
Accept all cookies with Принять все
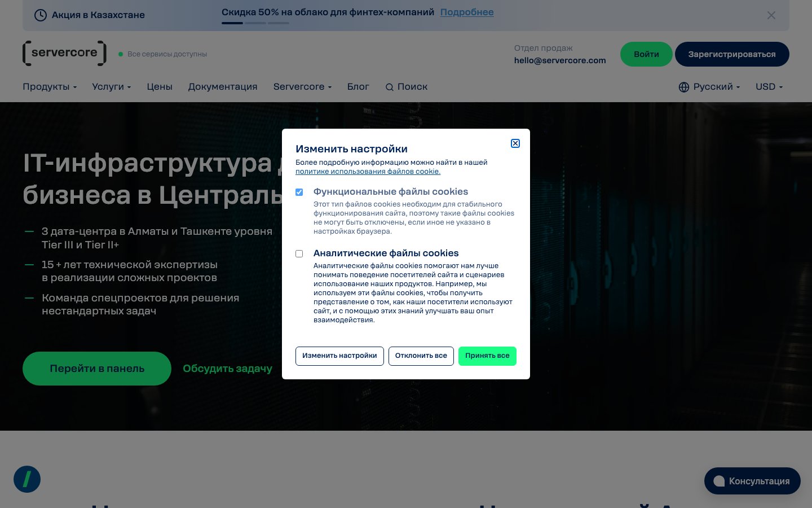point(487,356)
